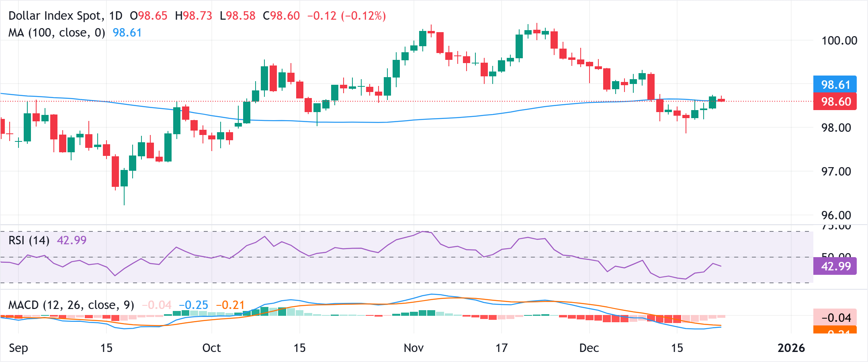Select the MA (100, close, 0) legend

tap(57, 33)
